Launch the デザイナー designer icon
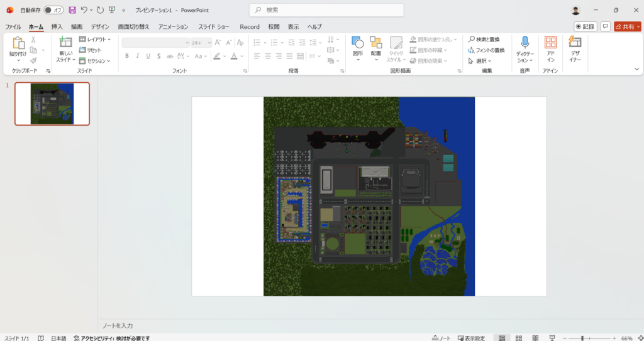Viewport: 644px width, 341px height. 575,42
